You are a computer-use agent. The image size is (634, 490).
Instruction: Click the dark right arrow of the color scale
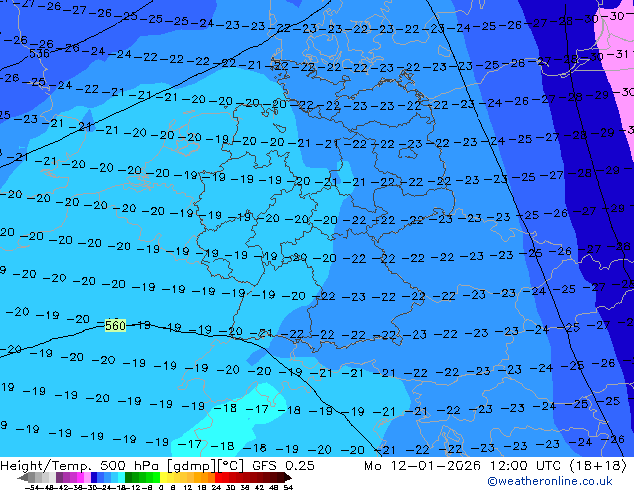pyautogui.click(x=287, y=477)
